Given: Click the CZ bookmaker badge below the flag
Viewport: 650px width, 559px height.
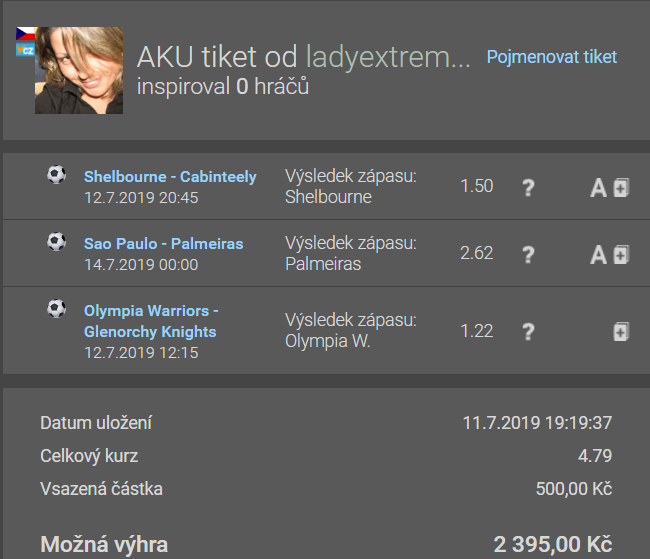Looking at the screenshot, I should pos(25,50).
